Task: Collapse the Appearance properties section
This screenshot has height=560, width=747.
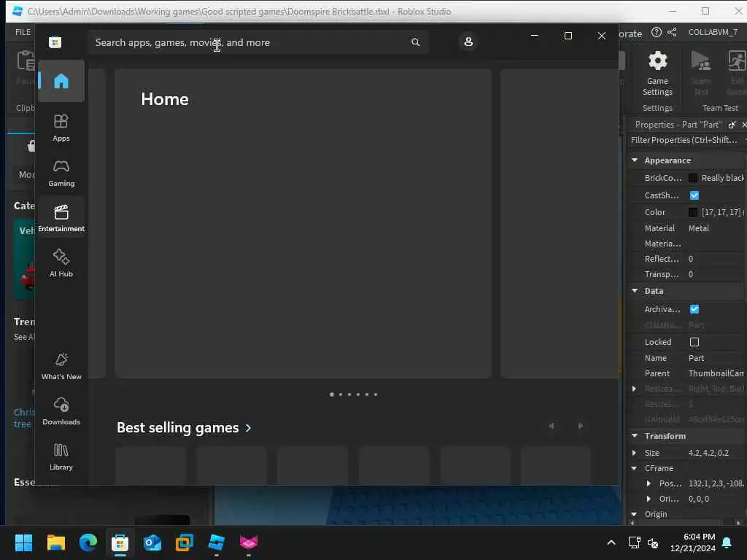Action: [x=635, y=160]
